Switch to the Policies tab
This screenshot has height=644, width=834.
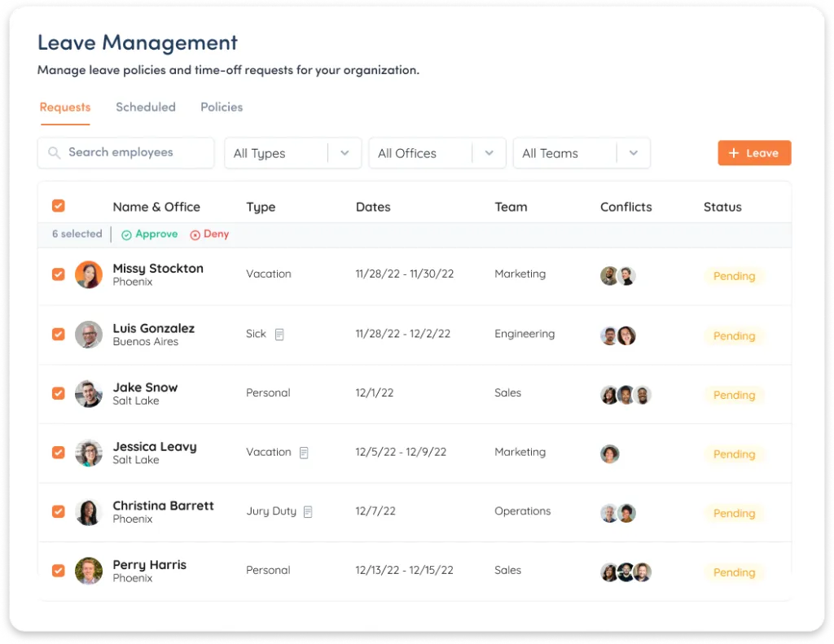(222, 107)
